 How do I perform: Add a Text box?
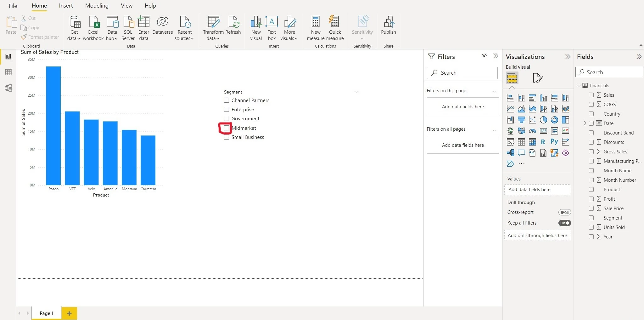click(272, 28)
